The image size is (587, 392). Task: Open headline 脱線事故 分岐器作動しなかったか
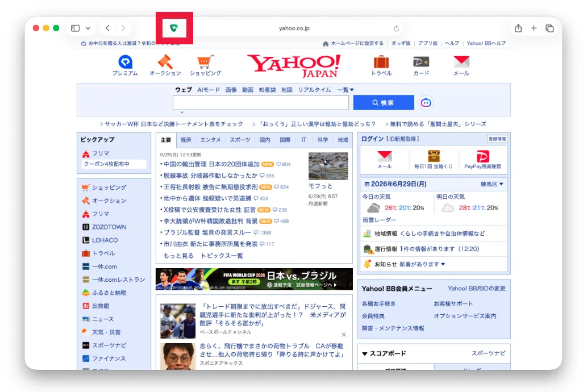[x=211, y=175]
